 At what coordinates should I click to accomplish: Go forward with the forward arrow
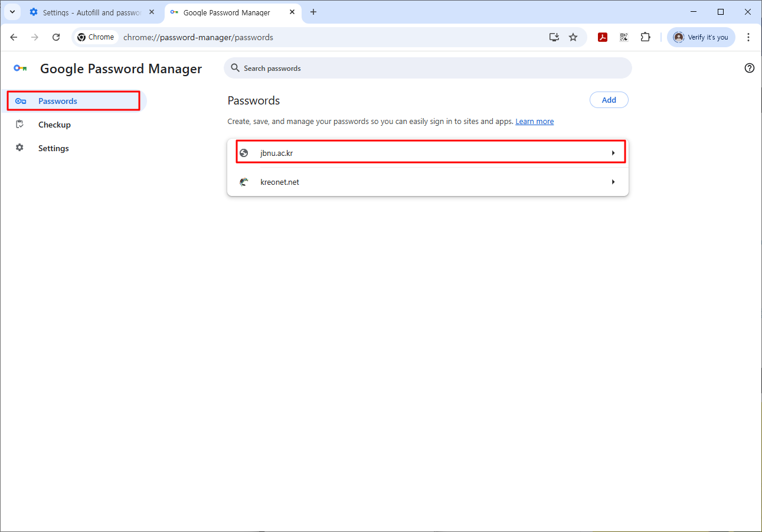point(35,37)
